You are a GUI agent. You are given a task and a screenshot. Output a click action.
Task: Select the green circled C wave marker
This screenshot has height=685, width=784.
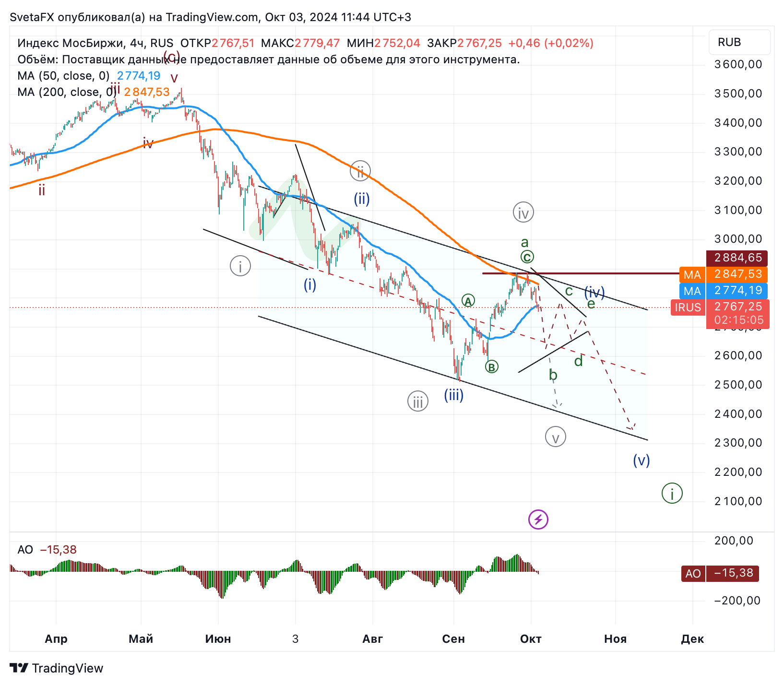tap(526, 257)
